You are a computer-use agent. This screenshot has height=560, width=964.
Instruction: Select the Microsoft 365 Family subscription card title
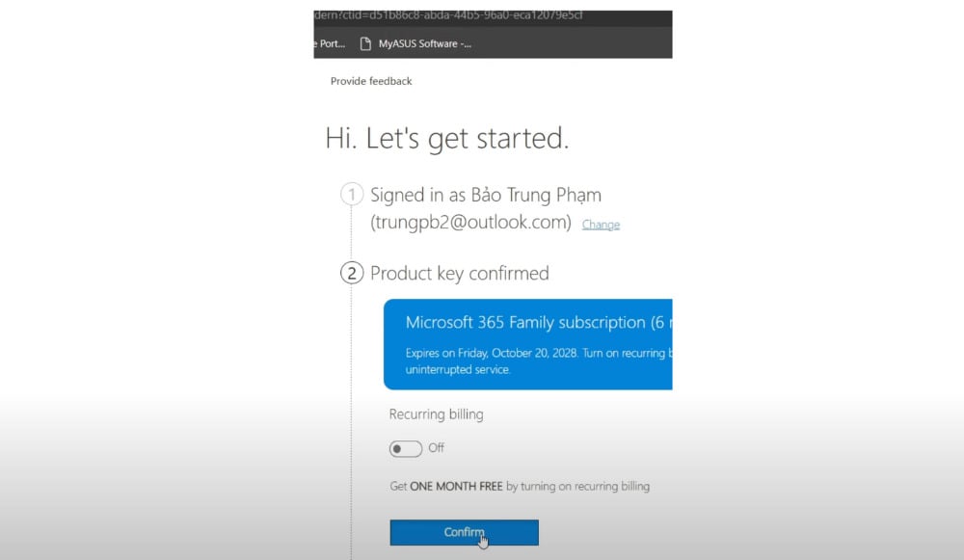point(525,322)
